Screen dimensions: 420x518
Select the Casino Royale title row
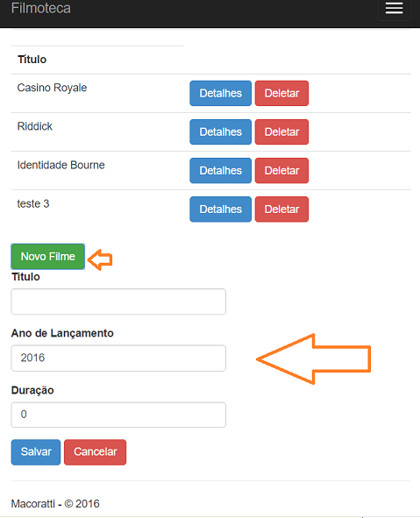[210, 93]
